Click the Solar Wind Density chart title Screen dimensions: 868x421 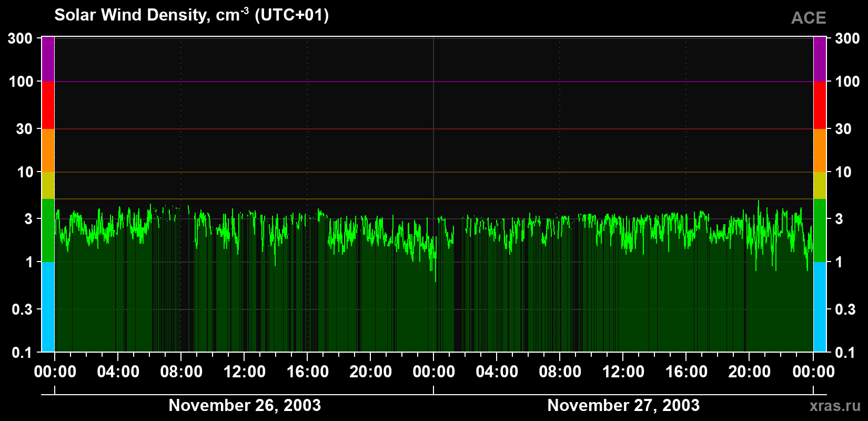tap(191, 15)
